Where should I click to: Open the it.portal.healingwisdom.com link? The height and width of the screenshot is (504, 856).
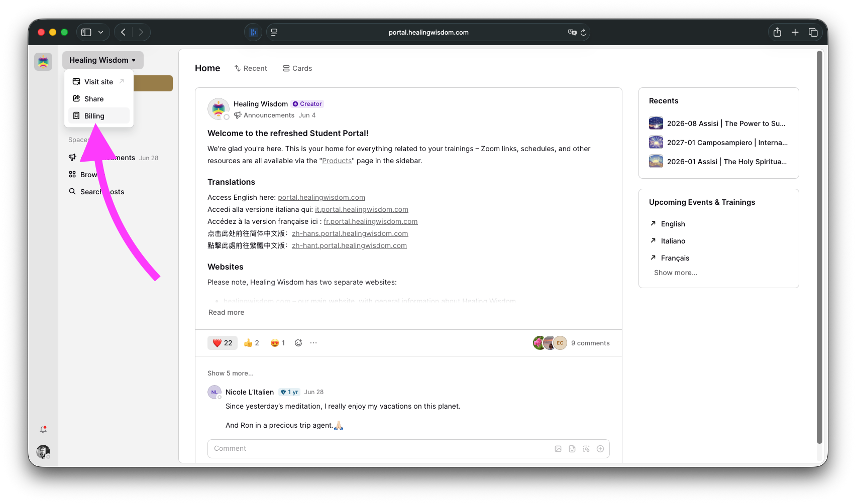click(x=362, y=210)
